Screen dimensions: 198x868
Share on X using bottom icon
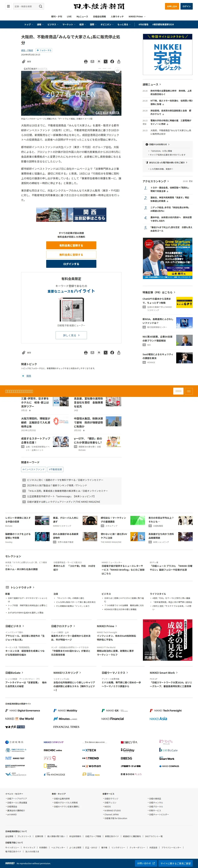point(106,352)
